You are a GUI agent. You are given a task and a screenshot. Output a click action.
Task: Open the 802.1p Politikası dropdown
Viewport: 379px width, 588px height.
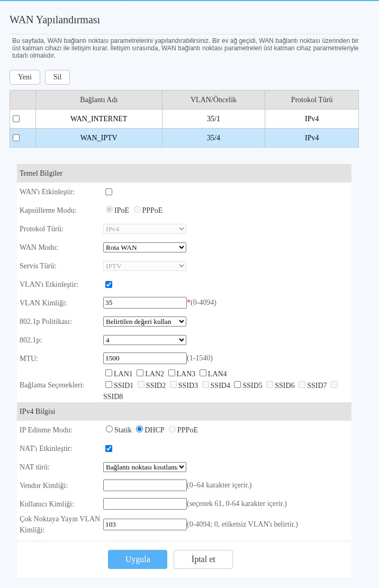click(x=145, y=321)
